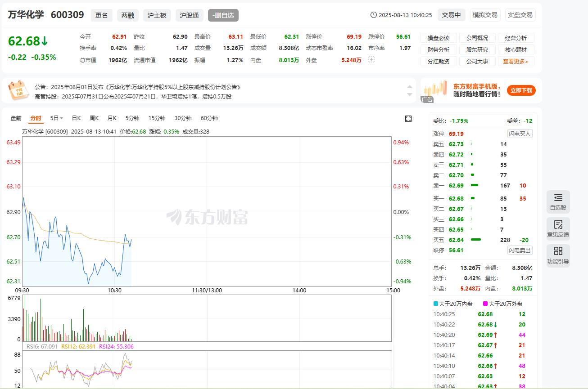This screenshot has width=588, height=389.
Task: Click the 沪主板 tag button
Action: click(157, 15)
